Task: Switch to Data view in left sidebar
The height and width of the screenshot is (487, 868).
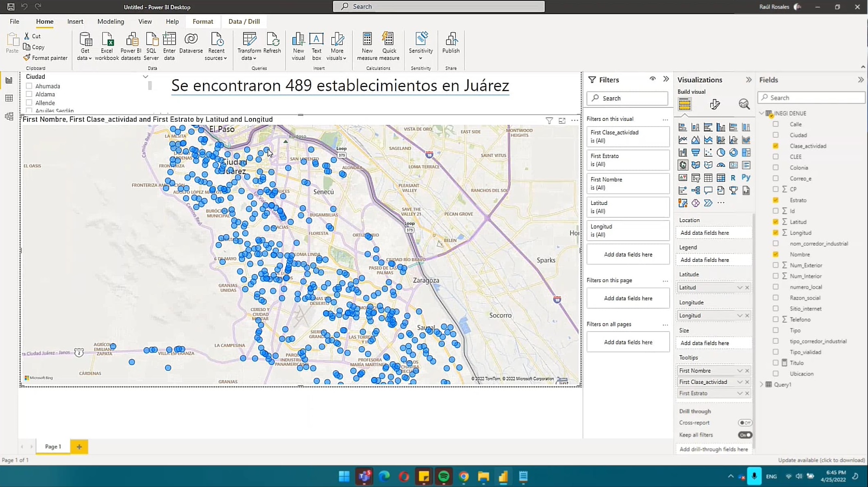Action: [9, 98]
